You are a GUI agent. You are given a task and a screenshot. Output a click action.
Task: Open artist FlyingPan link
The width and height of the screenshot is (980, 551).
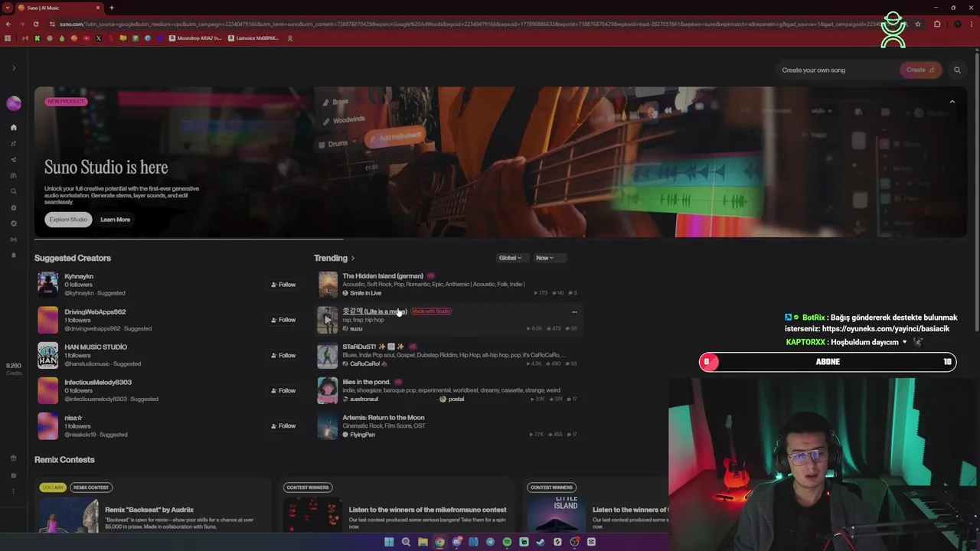(362, 435)
